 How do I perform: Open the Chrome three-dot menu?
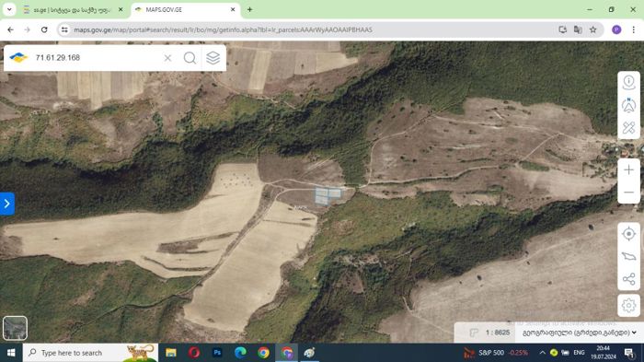[633, 29]
